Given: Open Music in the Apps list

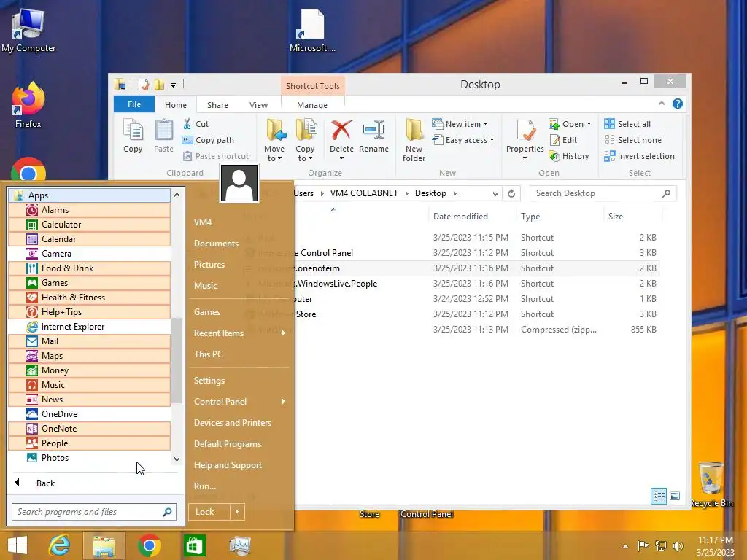Looking at the screenshot, I should pos(89,385).
